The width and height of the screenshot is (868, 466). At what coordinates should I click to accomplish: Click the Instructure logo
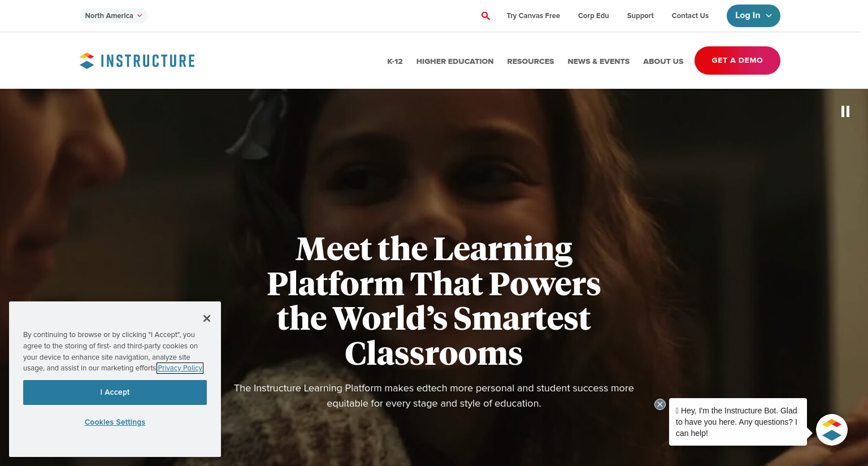click(x=137, y=61)
